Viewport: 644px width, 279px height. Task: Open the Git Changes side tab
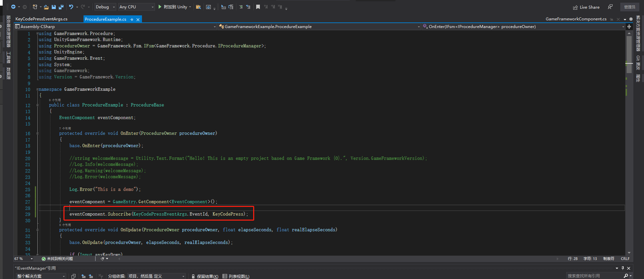tap(638, 63)
